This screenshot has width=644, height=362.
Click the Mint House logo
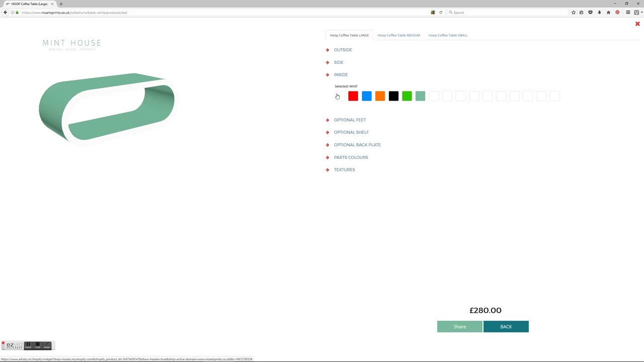pyautogui.click(x=72, y=44)
